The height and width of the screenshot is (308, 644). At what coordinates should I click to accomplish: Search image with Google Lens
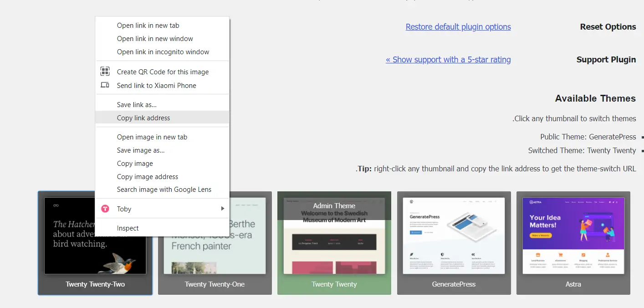pos(164,190)
